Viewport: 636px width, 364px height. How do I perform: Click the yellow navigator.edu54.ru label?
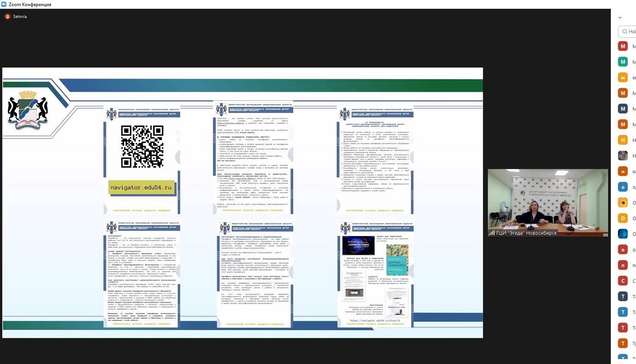click(x=141, y=188)
